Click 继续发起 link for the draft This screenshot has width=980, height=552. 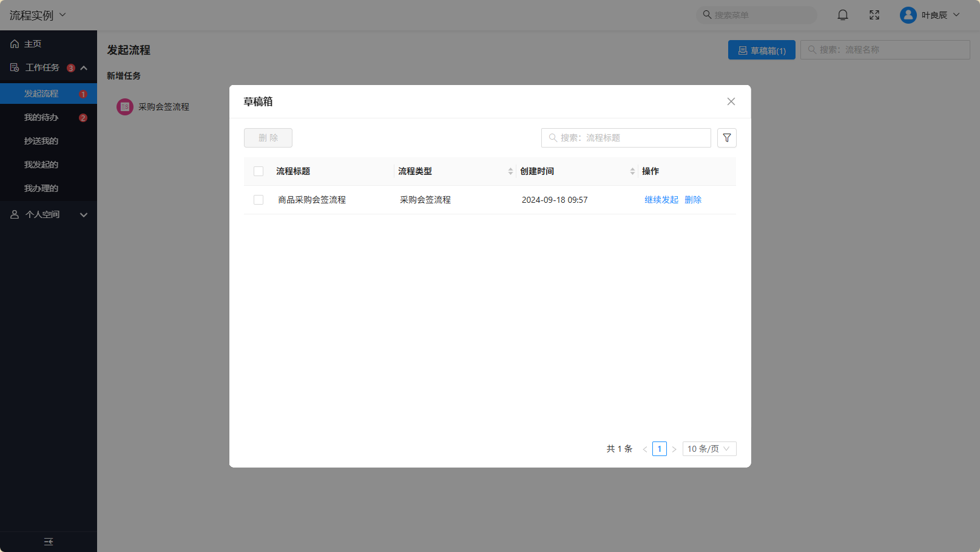(661, 200)
